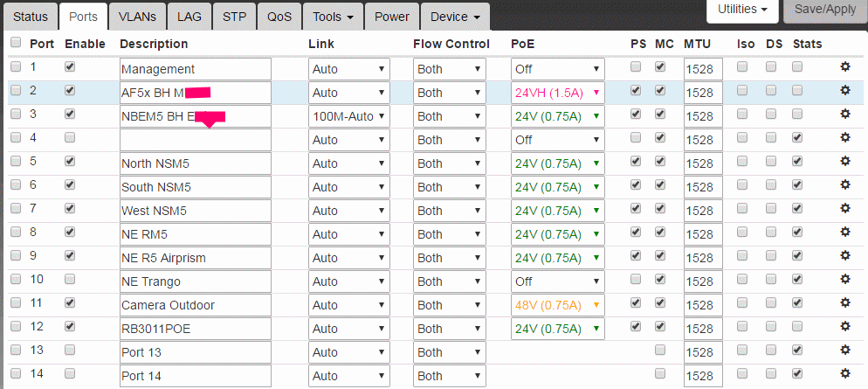Screen dimensions: 868x389
Task: Click gear icon for West NSM5 port
Action: (844, 210)
